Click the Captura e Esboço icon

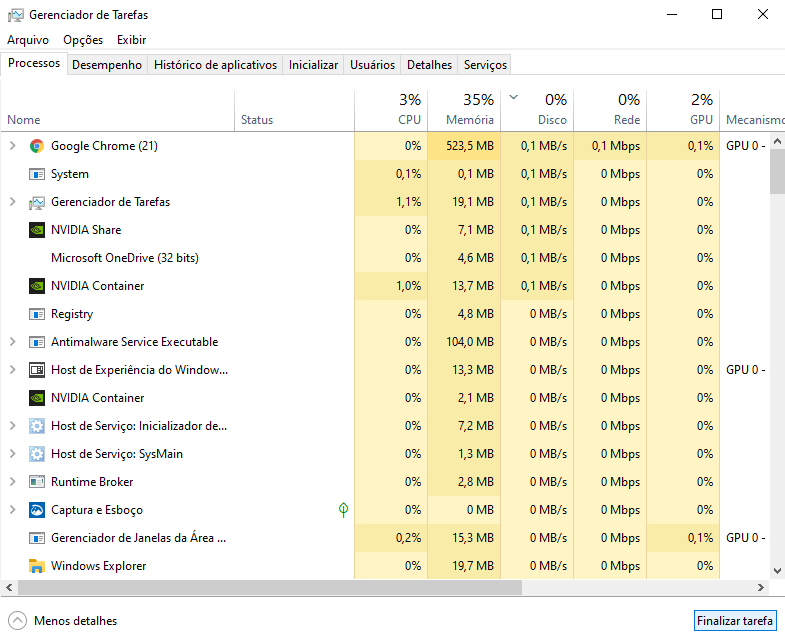click(x=37, y=510)
